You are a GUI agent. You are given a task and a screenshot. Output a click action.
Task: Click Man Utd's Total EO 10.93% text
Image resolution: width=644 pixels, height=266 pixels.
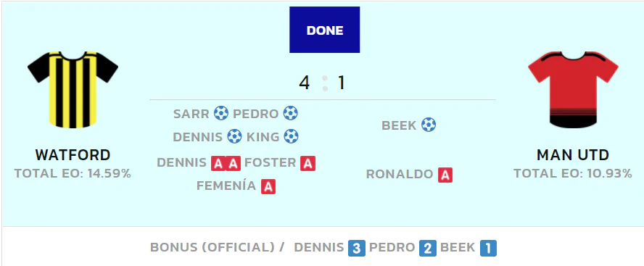point(573,174)
